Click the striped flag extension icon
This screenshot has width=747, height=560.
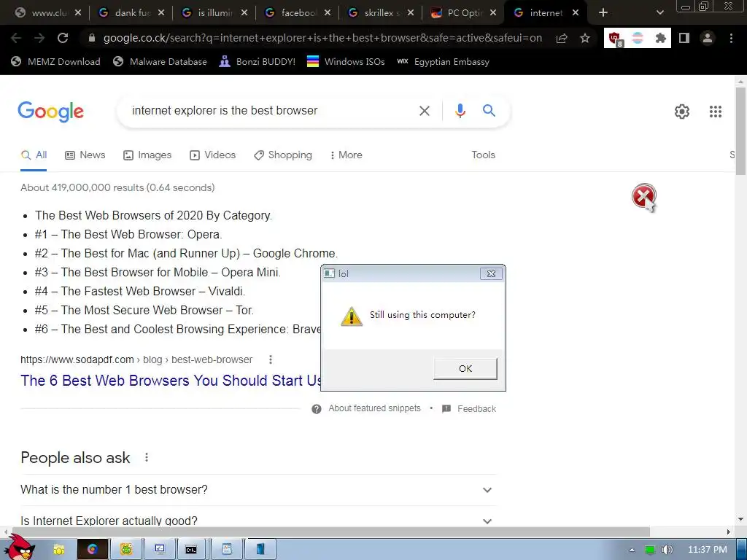click(x=638, y=38)
